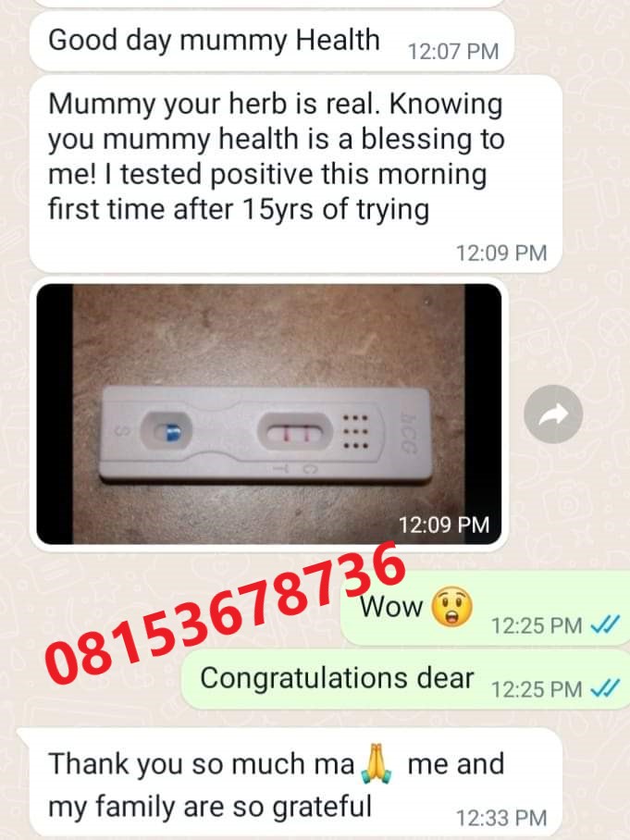Tap the 12:09 PM timestamp on the photo

(x=443, y=525)
